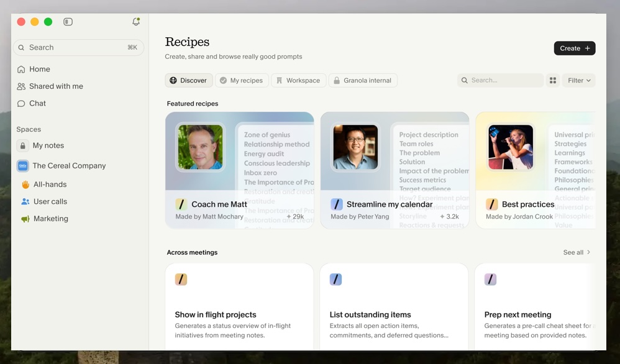Click the Create button
Viewport: 620px width, 364px height.
click(x=575, y=48)
